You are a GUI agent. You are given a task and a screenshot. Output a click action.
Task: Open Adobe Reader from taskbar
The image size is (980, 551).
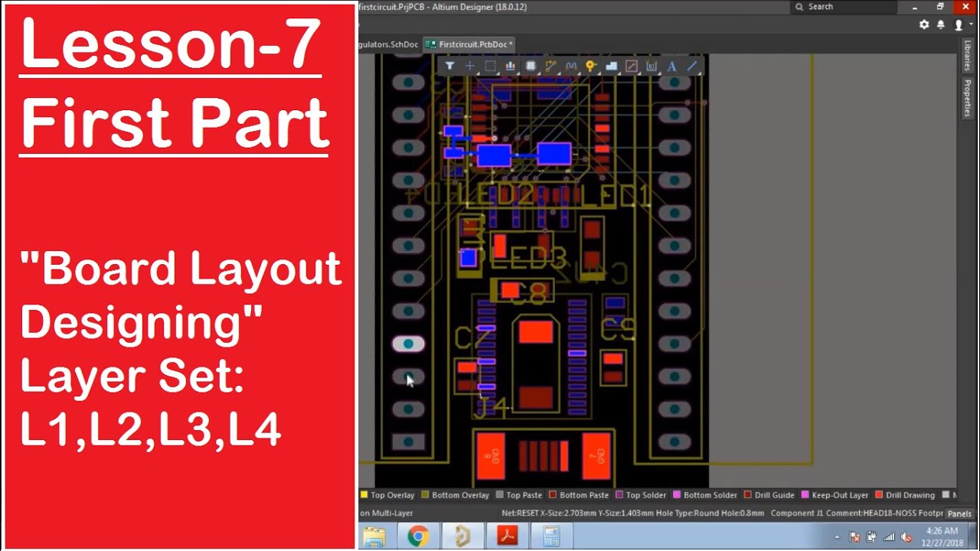point(507,537)
